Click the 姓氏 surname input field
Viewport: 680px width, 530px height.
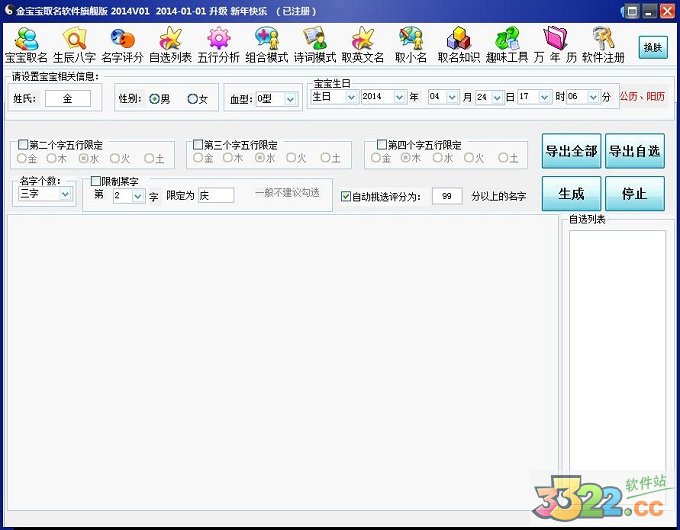(68, 99)
